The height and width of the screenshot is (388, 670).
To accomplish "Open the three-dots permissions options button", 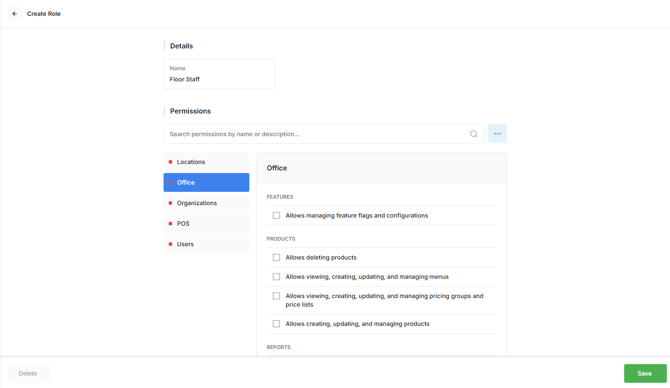I will pos(497,134).
